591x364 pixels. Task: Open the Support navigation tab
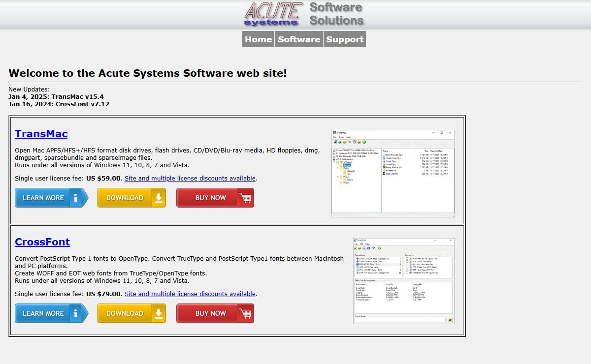[x=345, y=39]
